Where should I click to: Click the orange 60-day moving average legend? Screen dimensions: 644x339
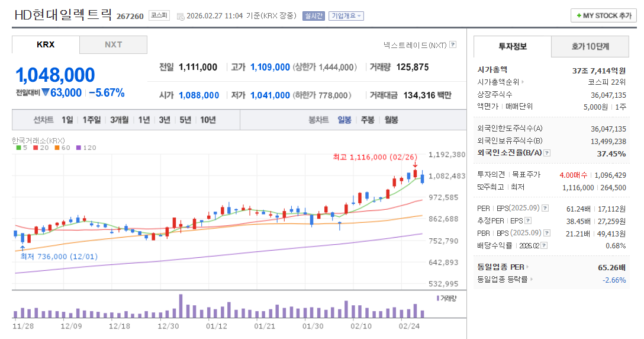click(62, 148)
